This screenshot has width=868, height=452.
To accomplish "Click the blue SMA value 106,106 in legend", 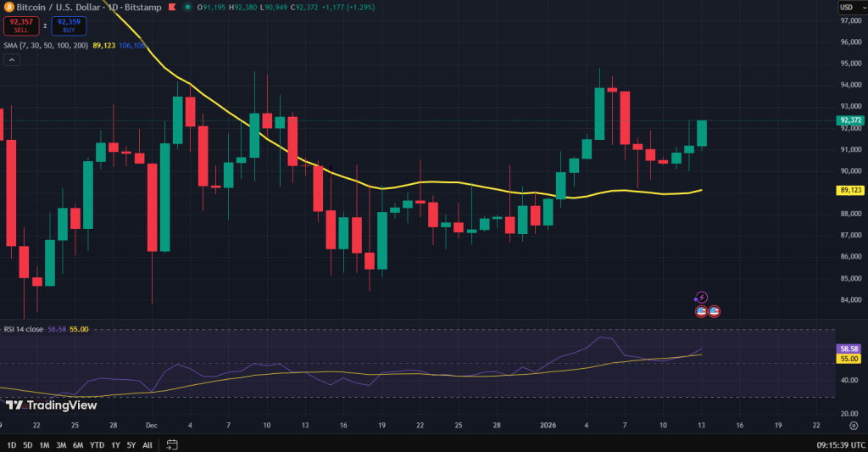I will coord(131,46).
